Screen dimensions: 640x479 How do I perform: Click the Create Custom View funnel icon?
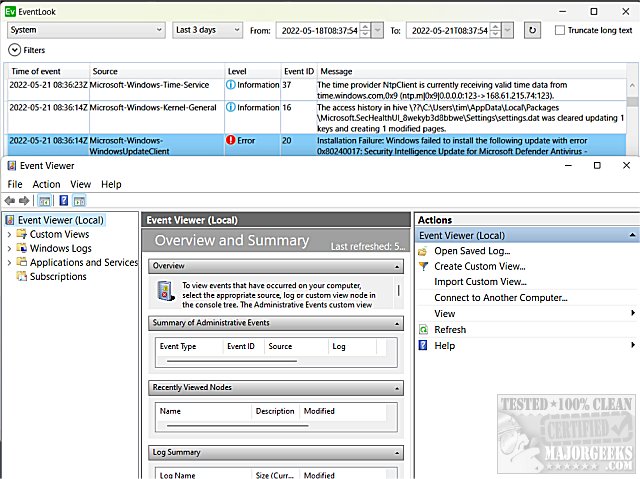click(423, 267)
